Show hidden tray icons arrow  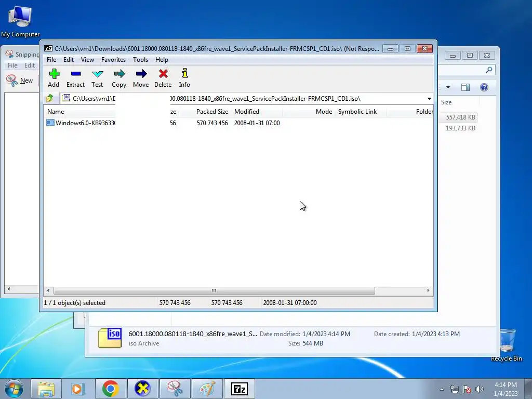click(x=442, y=389)
